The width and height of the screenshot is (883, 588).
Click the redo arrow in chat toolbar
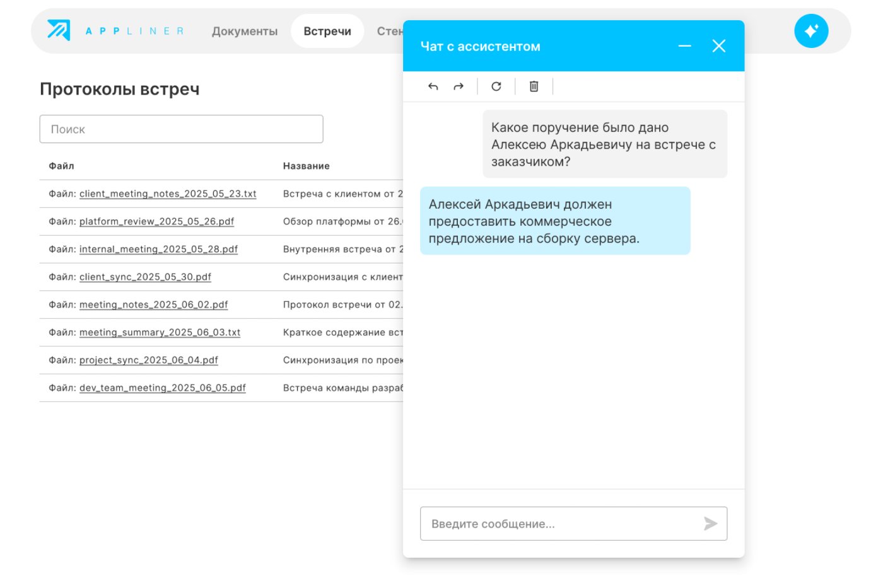(459, 86)
